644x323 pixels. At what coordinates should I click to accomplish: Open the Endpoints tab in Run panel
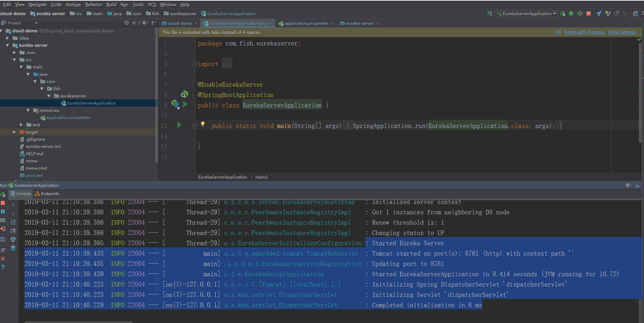(47, 194)
